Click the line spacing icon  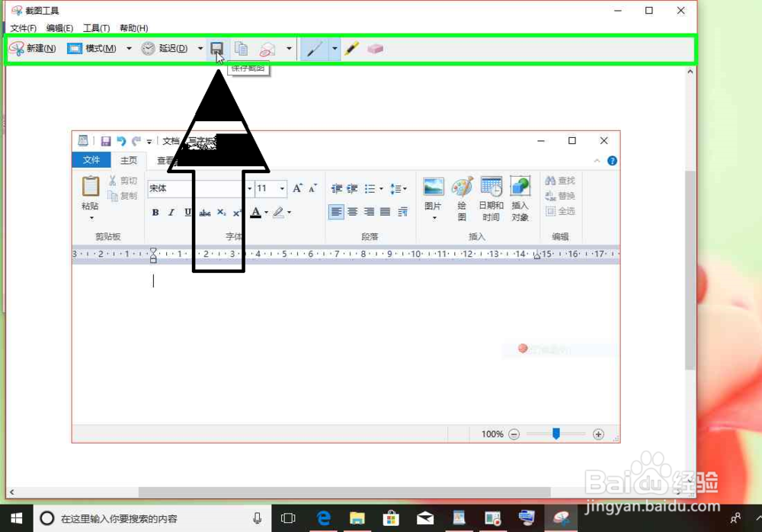[x=395, y=188]
